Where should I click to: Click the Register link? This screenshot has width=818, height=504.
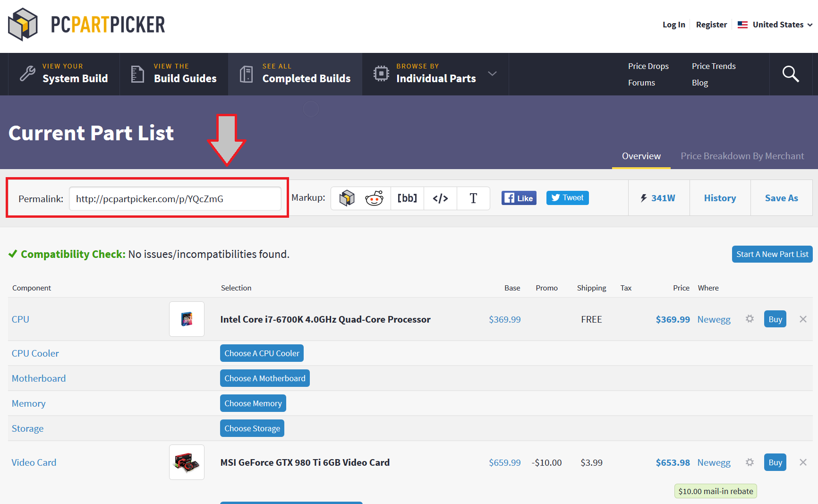[x=711, y=25]
